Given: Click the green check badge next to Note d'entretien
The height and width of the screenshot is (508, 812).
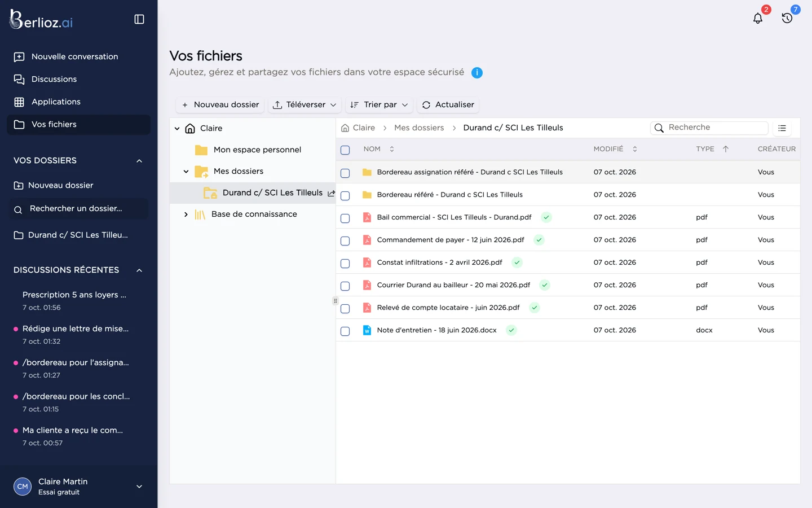Looking at the screenshot, I should pyautogui.click(x=511, y=330).
